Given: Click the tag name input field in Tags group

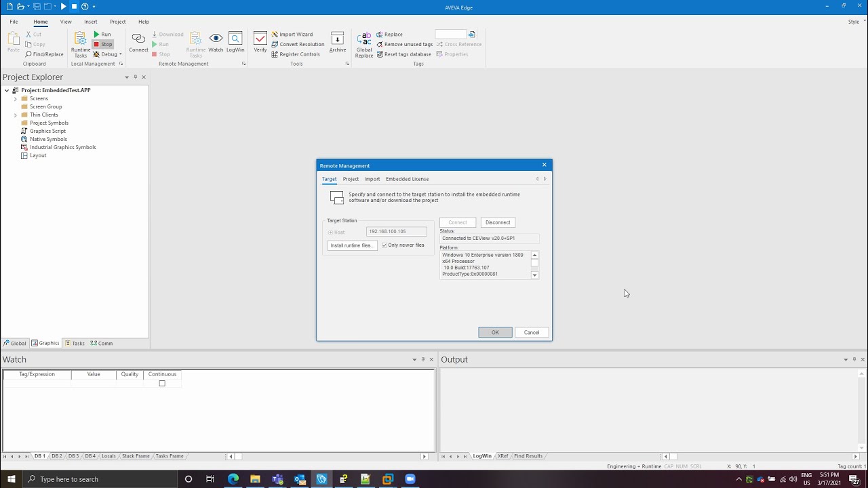Looking at the screenshot, I should (451, 34).
